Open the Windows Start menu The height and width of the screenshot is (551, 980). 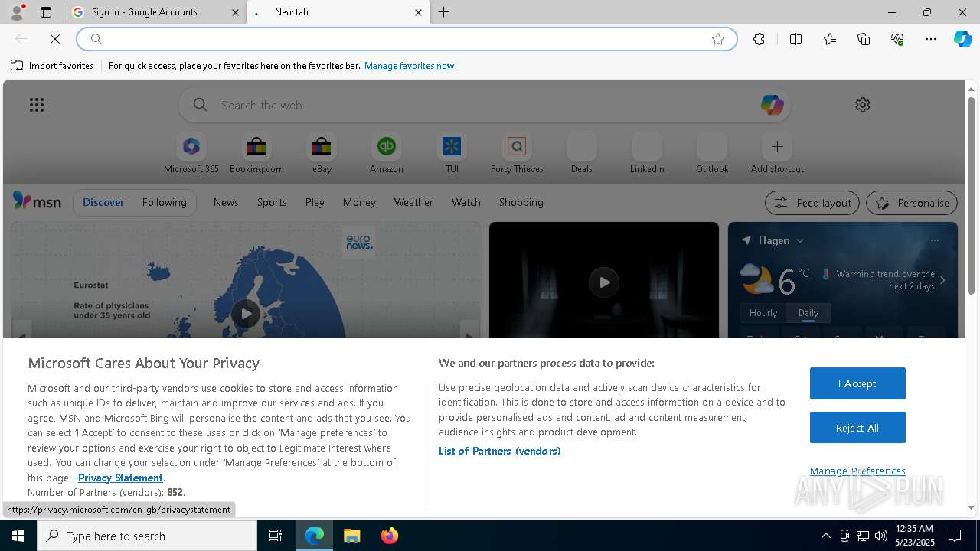tap(18, 536)
